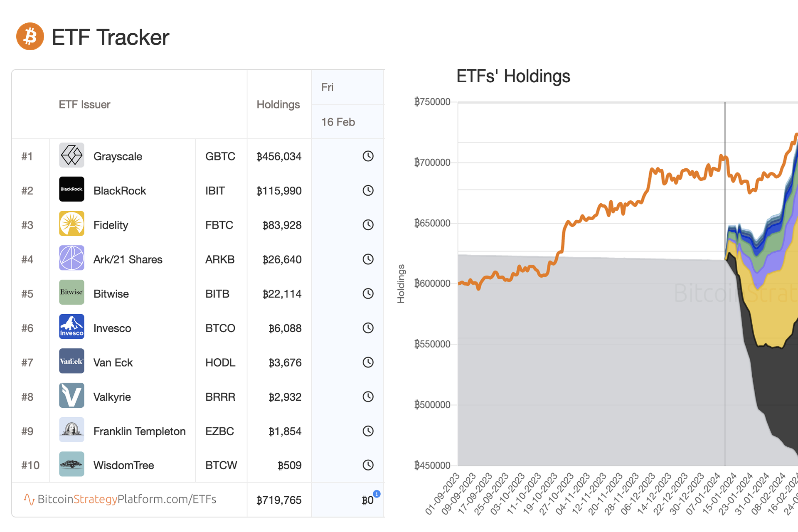Select the WisdomTree tree logo
The height and width of the screenshot is (532, 798).
point(71,464)
